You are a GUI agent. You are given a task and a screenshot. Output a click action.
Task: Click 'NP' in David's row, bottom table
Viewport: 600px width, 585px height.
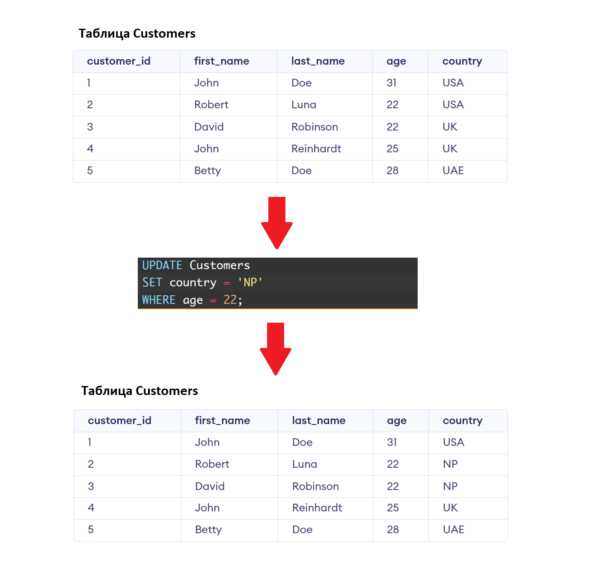click(x=449, y=486)
